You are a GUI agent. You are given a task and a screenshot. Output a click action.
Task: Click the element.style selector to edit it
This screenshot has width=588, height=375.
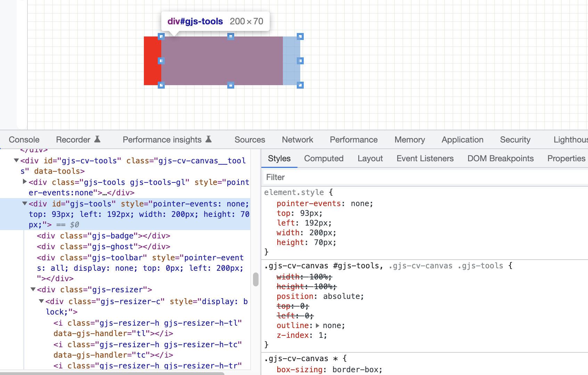click(294, 192)
